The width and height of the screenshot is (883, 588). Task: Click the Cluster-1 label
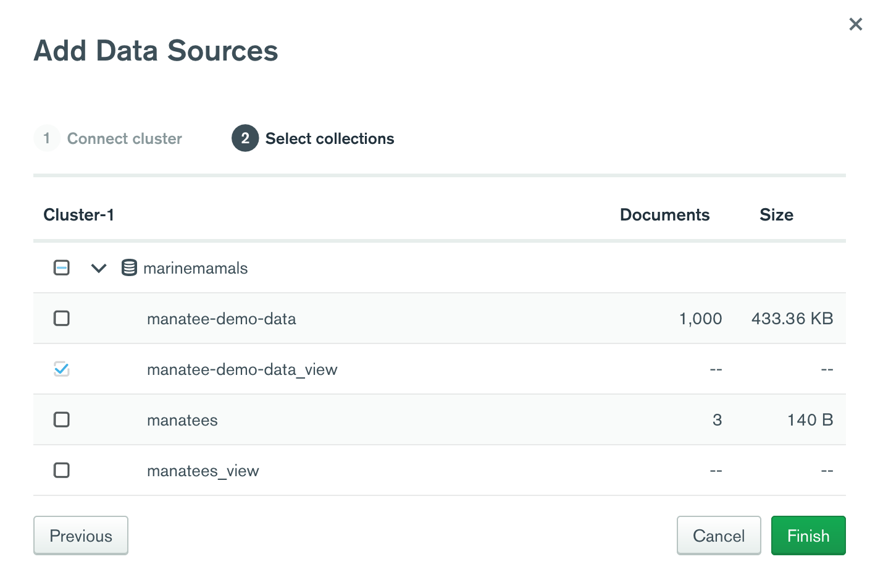point(78,214)
